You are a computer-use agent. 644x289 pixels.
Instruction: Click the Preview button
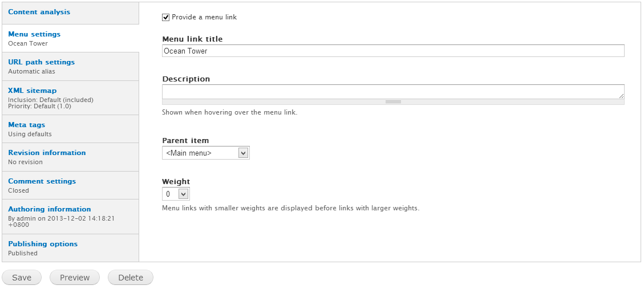[75, 278]
